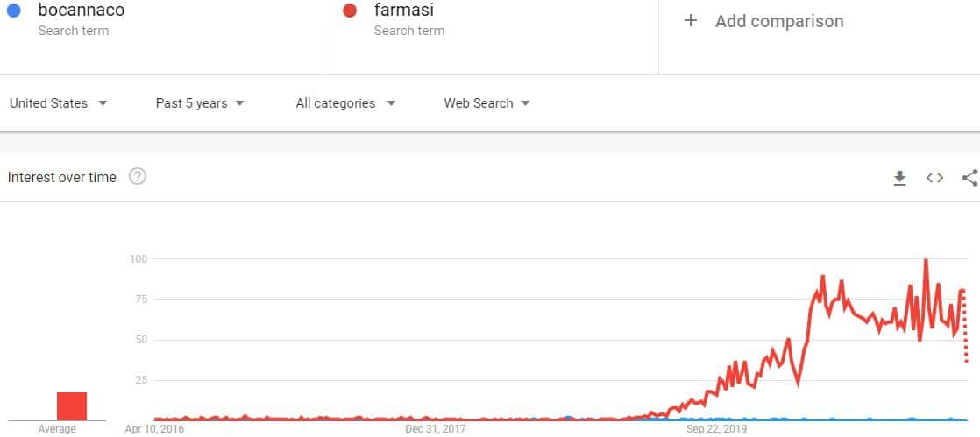980x437 pixels.
Task: Click the dotted partial-data segment of farmasi line
Action: point(966,326)
